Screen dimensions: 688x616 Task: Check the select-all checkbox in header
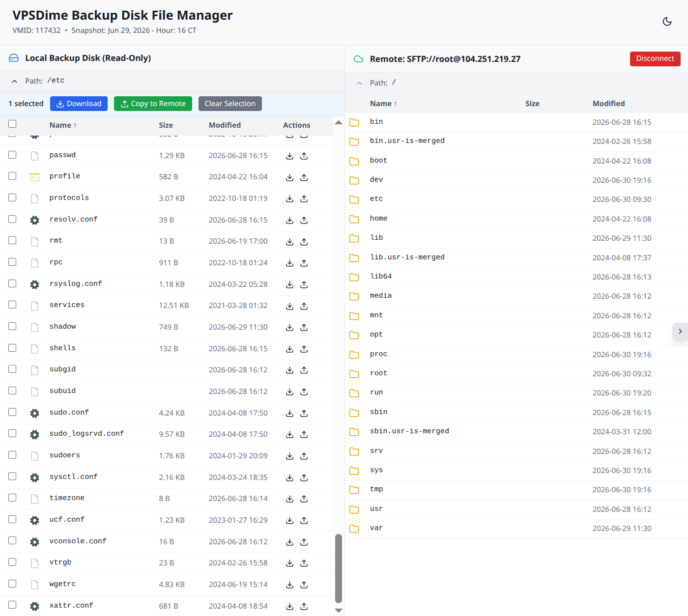(12, 124)
